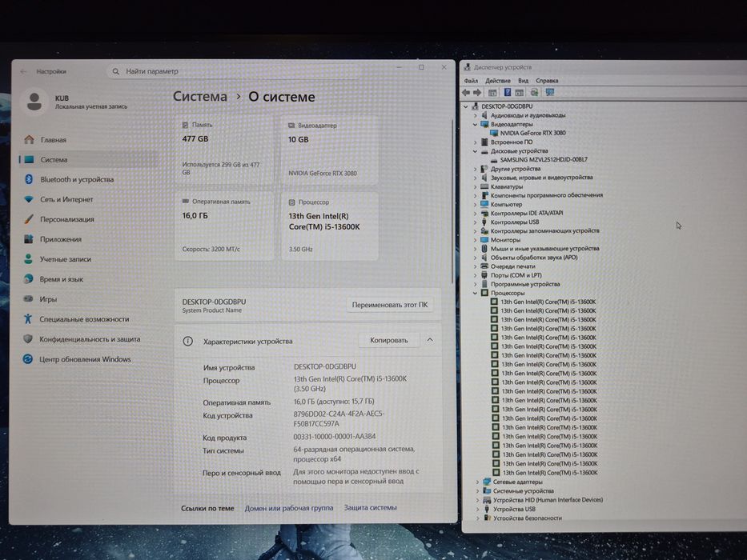Click the Help toolbar icon in Device Manager
Screen dimensions: 747x560
tap(508, 92)
